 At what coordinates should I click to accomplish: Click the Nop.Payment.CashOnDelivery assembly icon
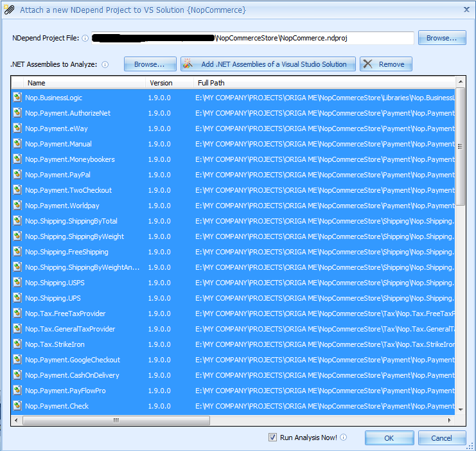click(x=17, y=375)
